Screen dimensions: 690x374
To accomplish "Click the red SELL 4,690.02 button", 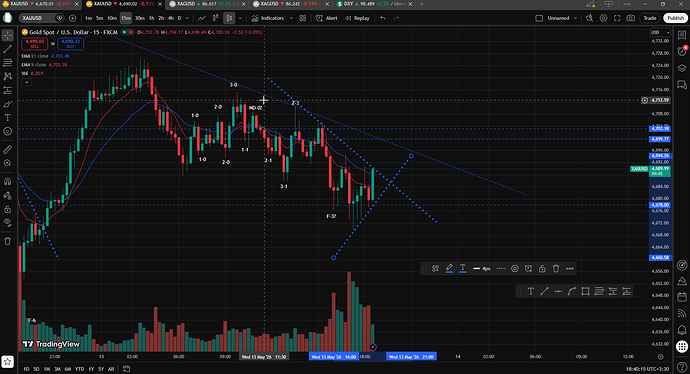I will [x=34, y=44].
